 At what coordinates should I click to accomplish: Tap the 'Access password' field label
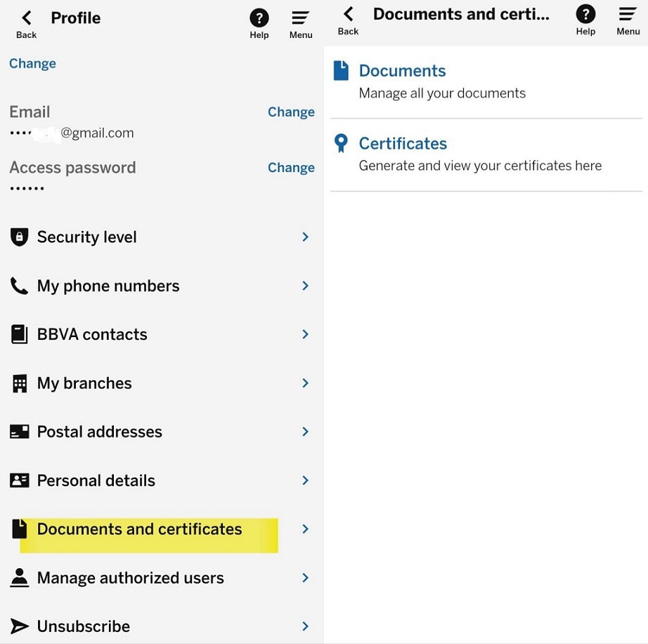[x=72, y=168]
